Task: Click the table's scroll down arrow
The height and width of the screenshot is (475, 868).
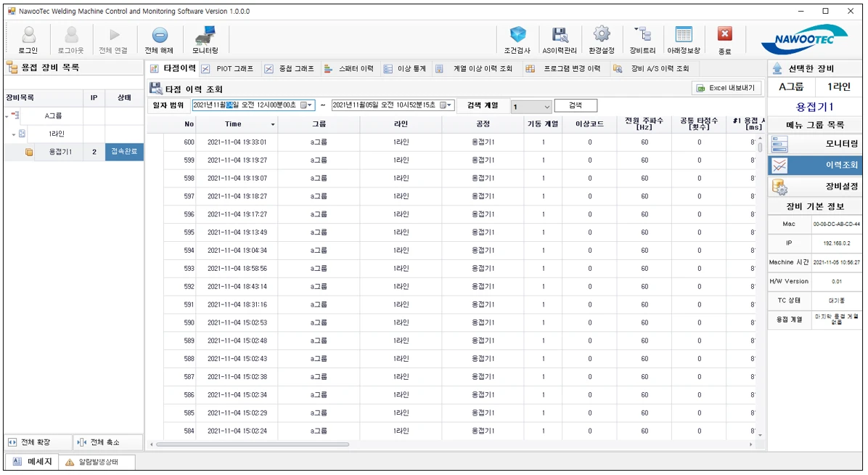Action: pyautogui.click(x=760, y=435)
